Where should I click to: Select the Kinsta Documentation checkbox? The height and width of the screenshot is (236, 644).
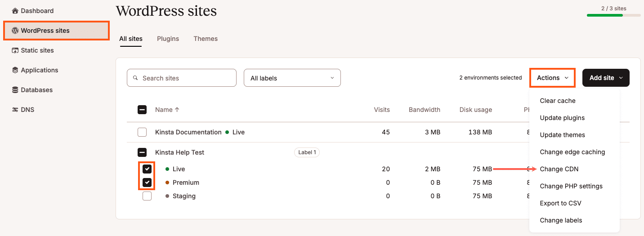tap(142, 132)
